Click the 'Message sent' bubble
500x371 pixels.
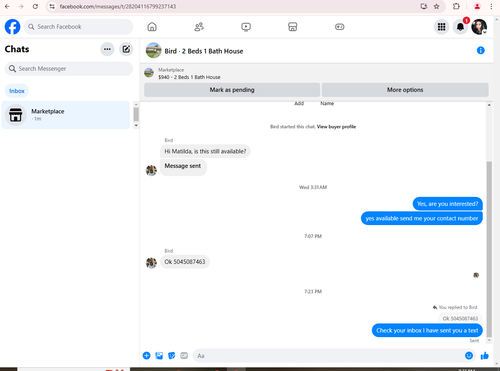(183, 166)
